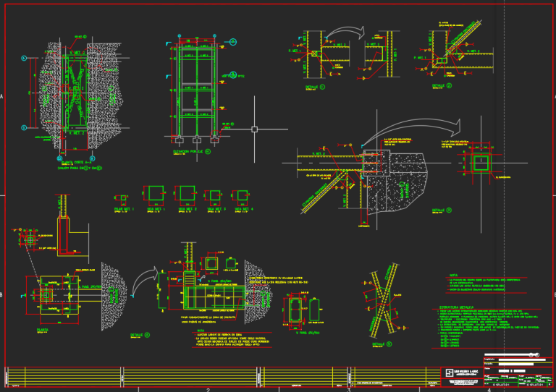Select the VIGA MET. 4 section symbol

tap(243, 195)
